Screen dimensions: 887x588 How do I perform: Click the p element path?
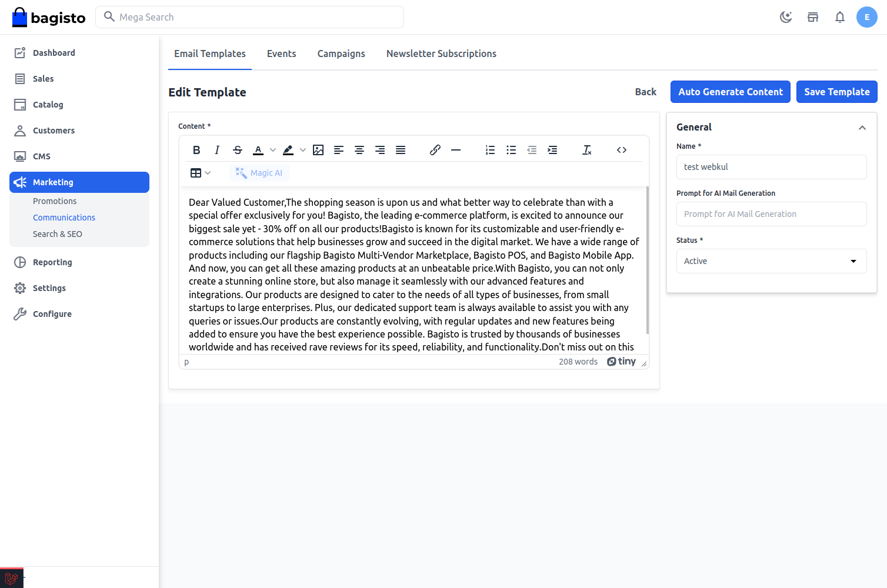186,362
